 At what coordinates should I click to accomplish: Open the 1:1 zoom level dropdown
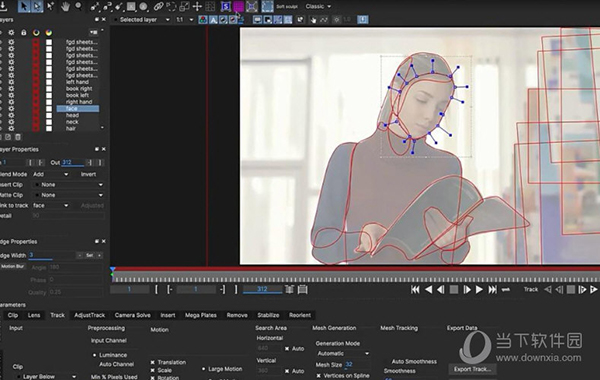point(185,20)
